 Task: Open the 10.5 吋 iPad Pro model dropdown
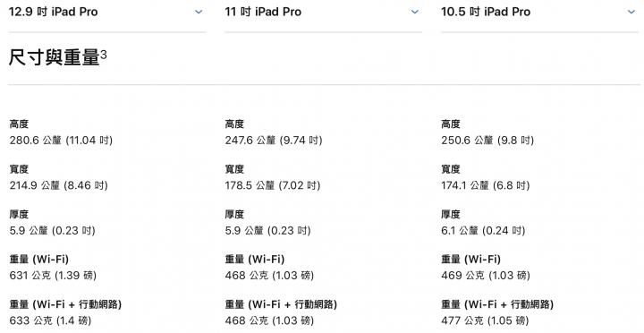click(x=539, y=12)
